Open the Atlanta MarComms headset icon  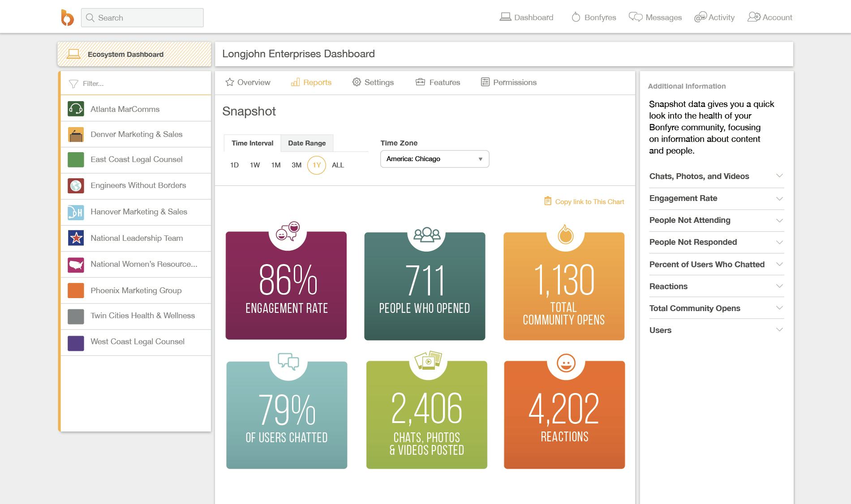coord(76,109)
